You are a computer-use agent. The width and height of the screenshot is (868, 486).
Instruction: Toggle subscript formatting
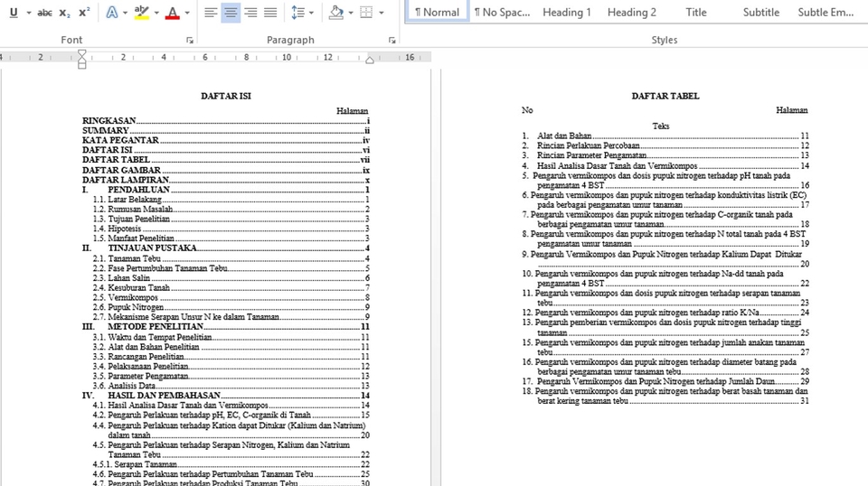click(65, 12)
